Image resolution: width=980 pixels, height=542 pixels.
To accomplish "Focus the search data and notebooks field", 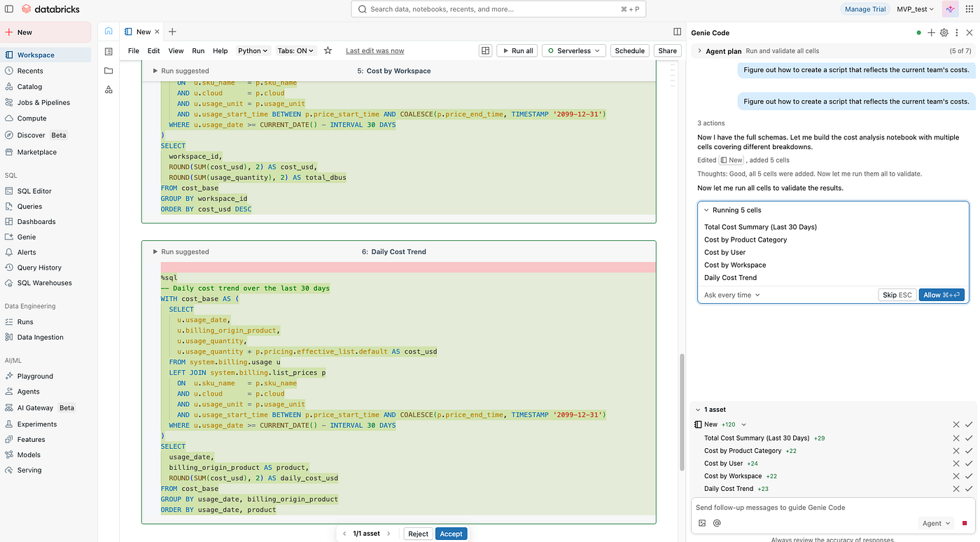I will [498, 9].
